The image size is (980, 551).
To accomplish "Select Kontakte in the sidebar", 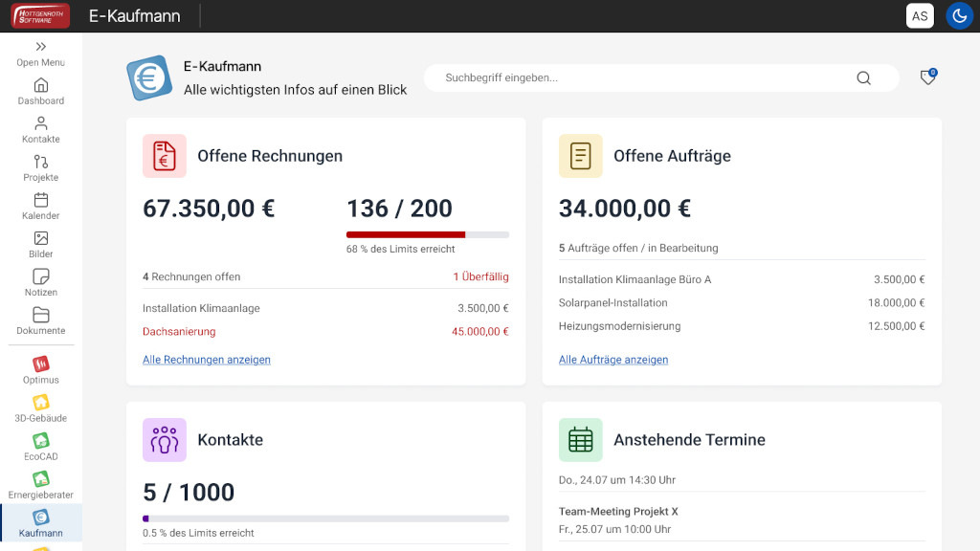I will 40,129.
